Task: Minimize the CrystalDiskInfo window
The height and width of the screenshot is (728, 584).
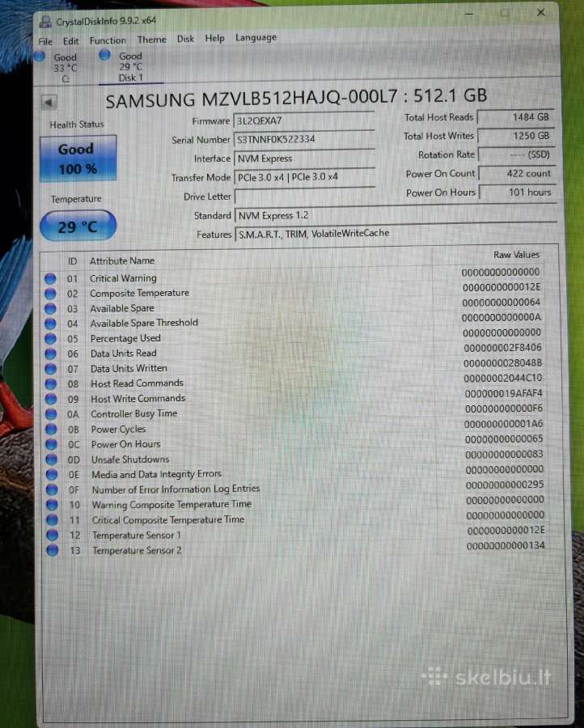Action: [469, 14]
